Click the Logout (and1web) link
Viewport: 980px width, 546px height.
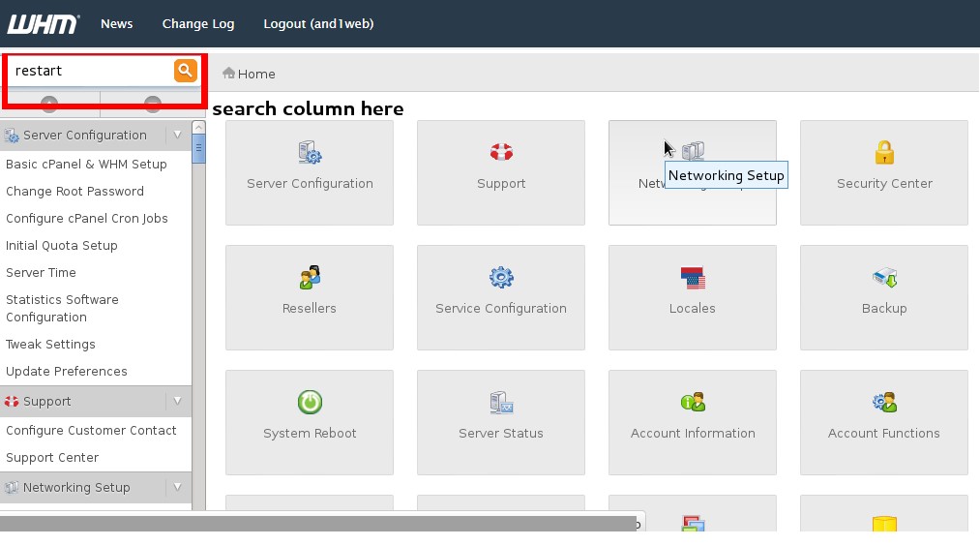[x=318, y=24]
